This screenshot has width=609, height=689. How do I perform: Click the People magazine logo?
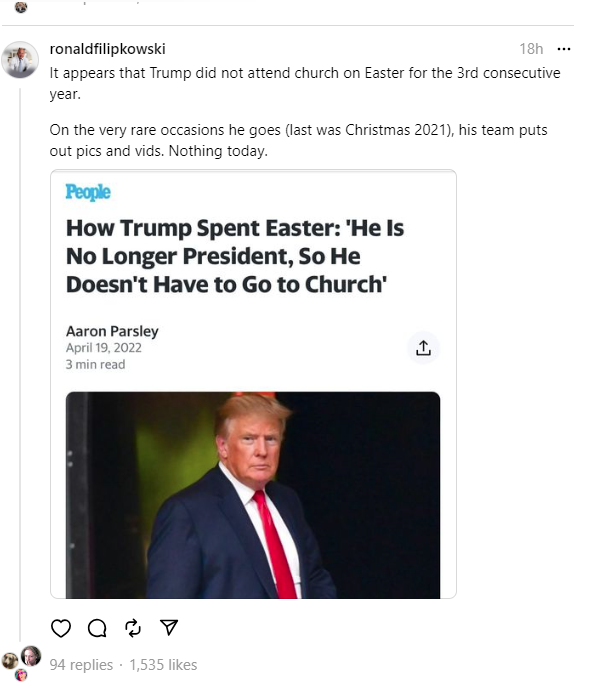88,192
